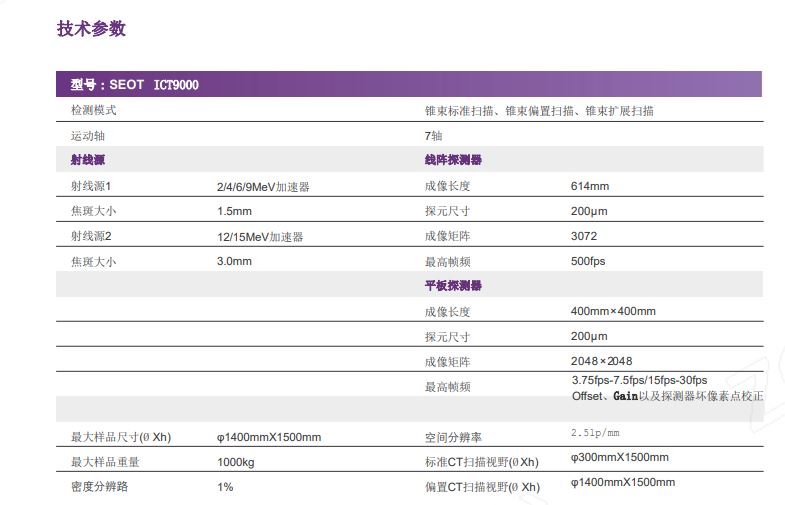Select the 500fps value
Viewport: 785px width, 505px height.
coord(588,261)
